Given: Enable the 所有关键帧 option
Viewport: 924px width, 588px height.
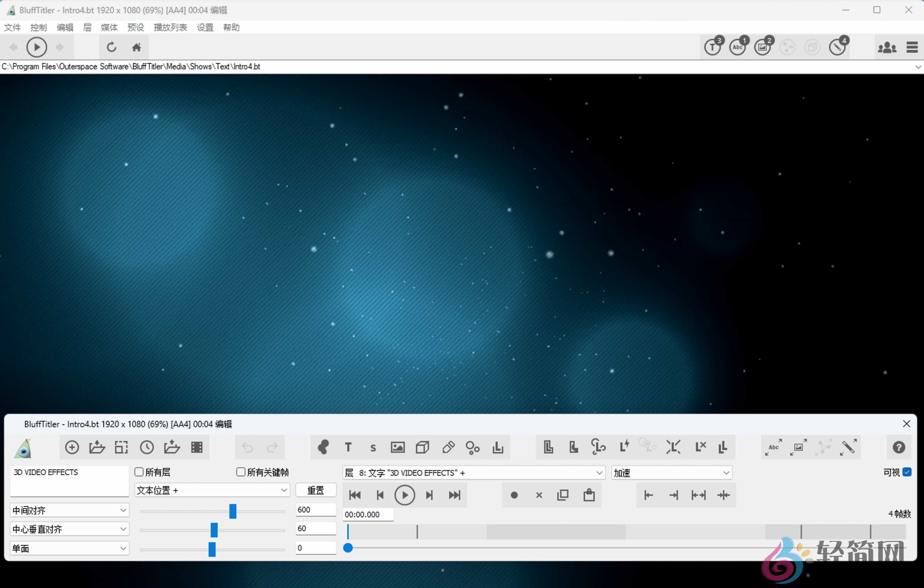Looking at the screenshot, I should (241, 472).
